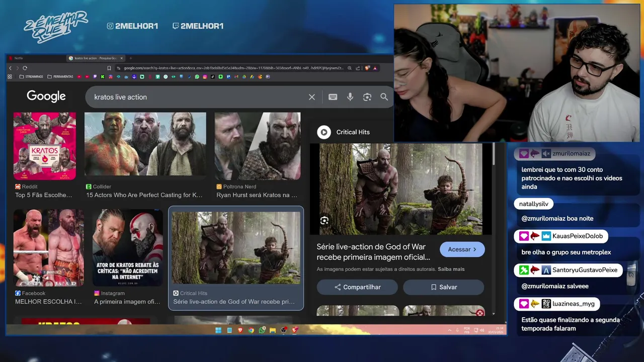This screenshot has height=362, width=644.
Task: Open the Saiba mais link
Action: coord(451,269)
